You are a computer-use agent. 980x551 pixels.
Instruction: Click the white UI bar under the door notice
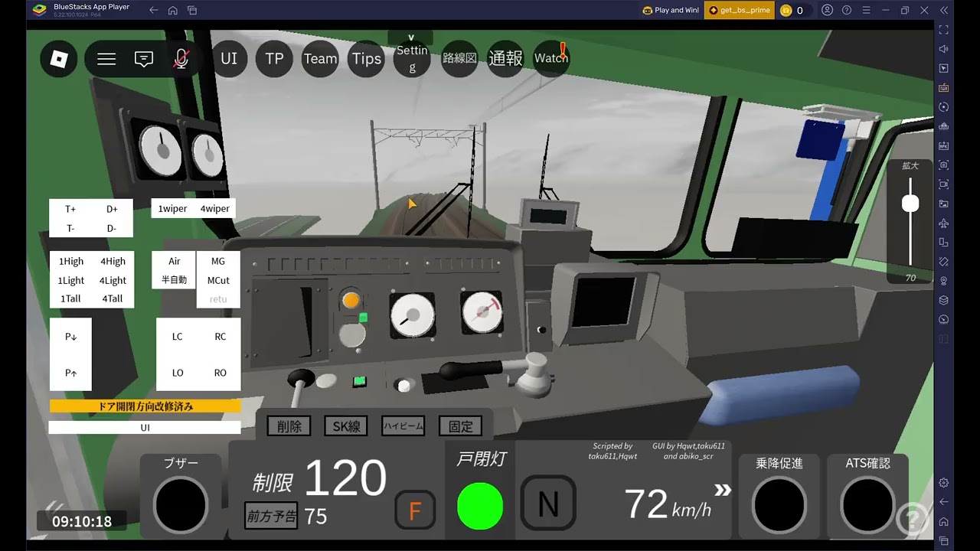[x=145, y=428]
